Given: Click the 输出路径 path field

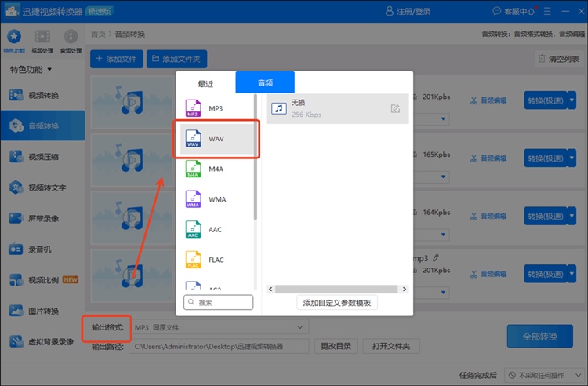Looking at the screenshot, I should tap(220, 346).
